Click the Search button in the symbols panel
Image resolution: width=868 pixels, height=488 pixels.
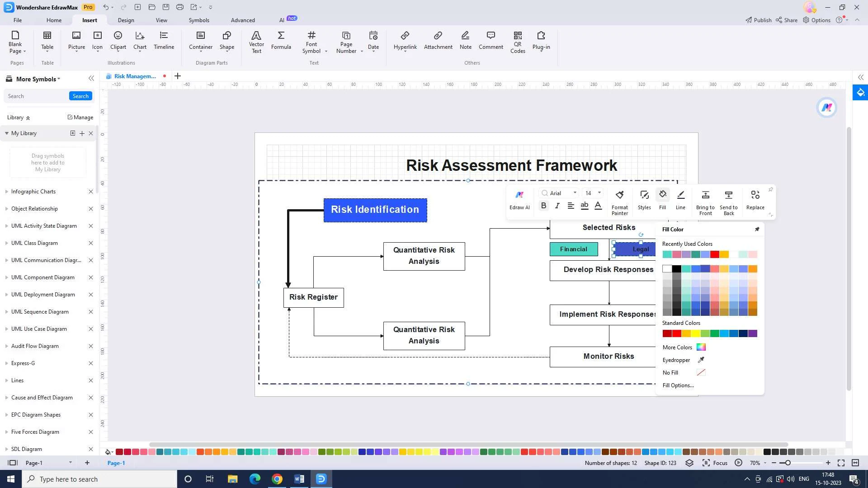coord(80,96)
